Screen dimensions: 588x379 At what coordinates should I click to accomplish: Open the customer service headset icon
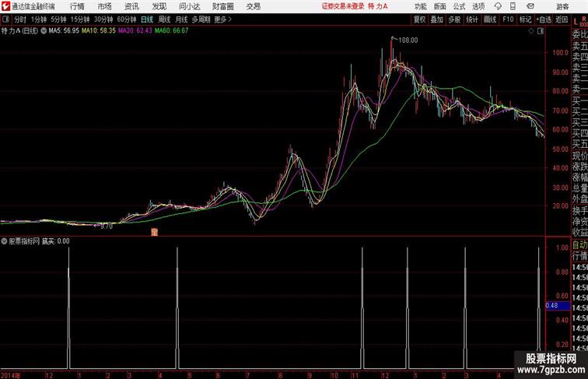pos(498,6)
